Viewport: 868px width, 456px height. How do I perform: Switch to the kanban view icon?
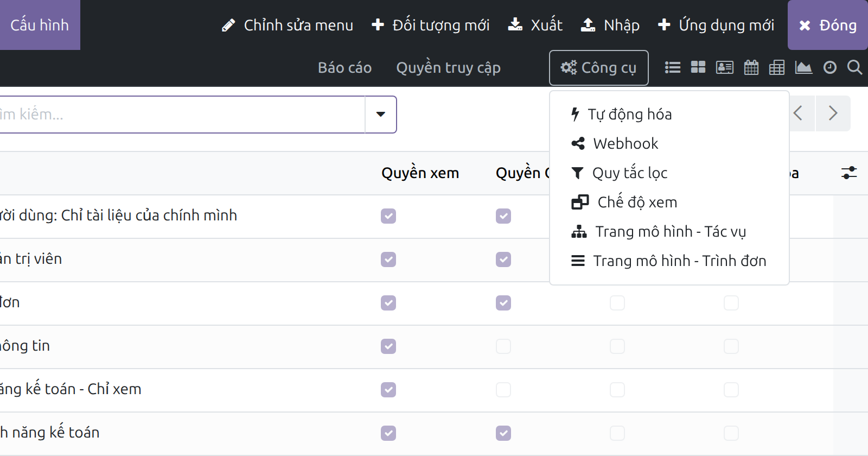pyautogui.click(x=698, y=67)
